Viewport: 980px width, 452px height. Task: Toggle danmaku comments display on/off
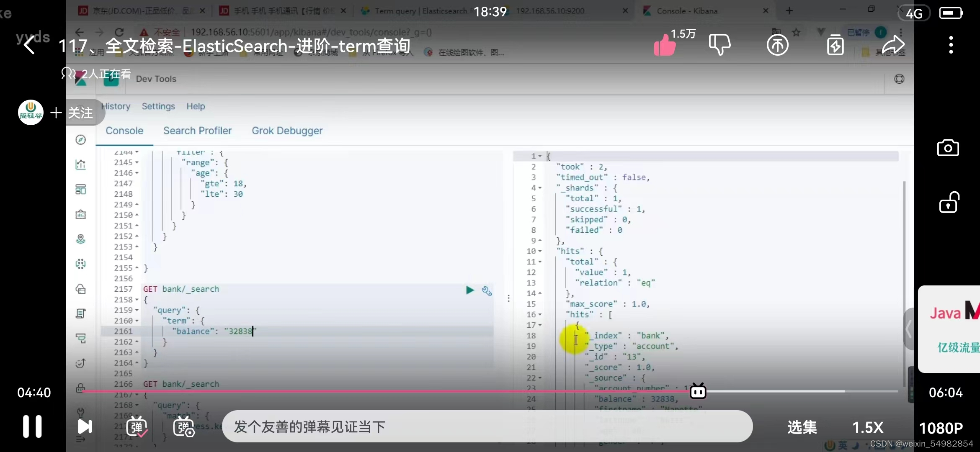click(x=137, y=427)
